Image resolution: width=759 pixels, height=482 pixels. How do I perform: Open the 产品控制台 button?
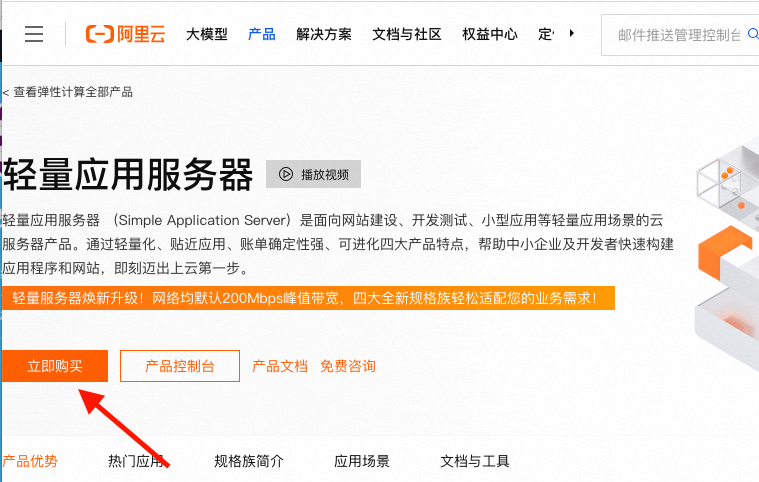pyautogui.click(x=180, y=366)
